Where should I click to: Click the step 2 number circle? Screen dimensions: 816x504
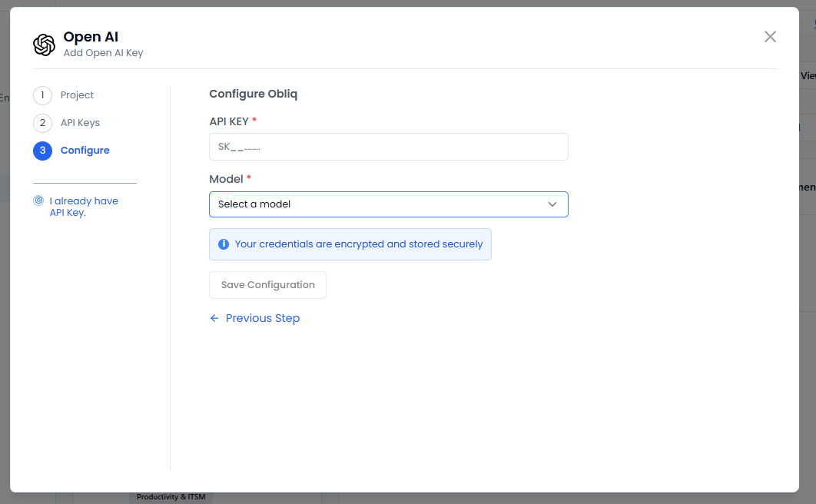[x=42, y=123]
